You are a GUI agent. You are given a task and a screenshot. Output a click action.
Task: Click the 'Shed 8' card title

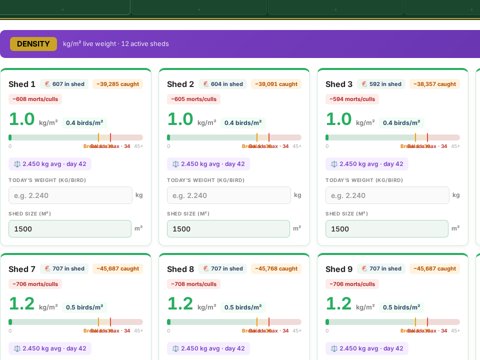(x=180, y=269)
